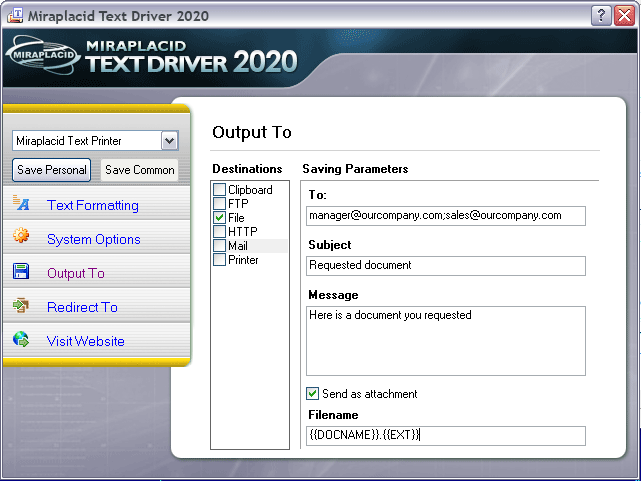Go to the Redirect To section
The height and width of the screenshot is (481, 641).
[82, 307]
